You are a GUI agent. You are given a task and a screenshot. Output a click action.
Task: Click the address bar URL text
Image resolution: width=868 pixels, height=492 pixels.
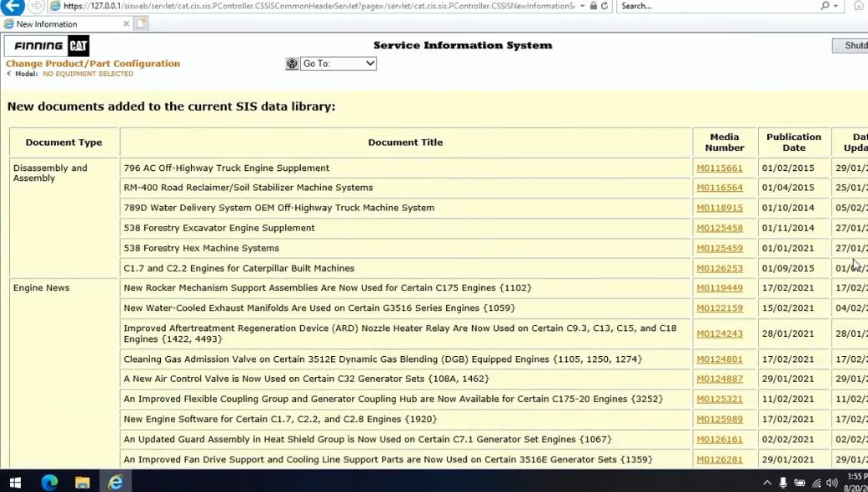click(x=319, y=6)
